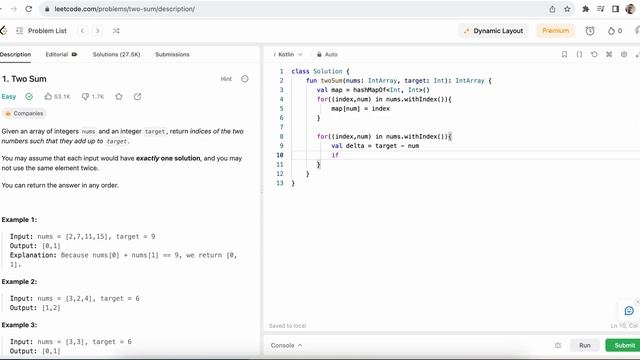The width and height of the screenshot is (640, 360).
Task: Open the browser side panel icon
Action: 615,9
